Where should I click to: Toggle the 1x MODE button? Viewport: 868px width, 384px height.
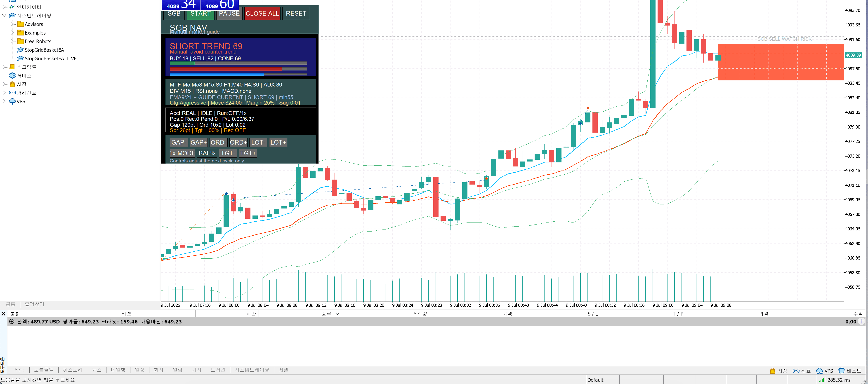(x=182, y=153)
